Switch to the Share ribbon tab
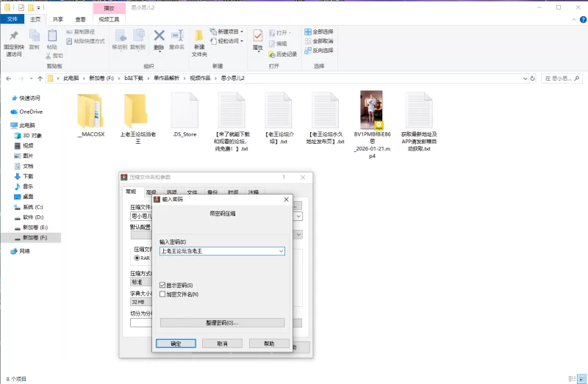588x384 pixels. coord(58,19)
